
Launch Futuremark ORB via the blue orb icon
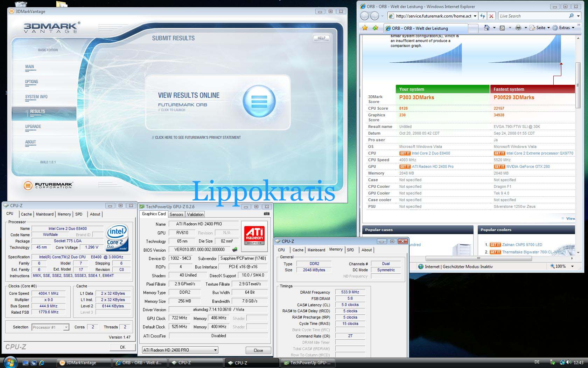point(259,101)
